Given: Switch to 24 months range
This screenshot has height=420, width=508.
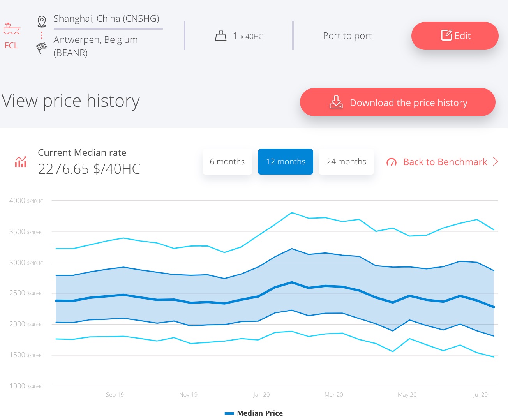Looking at the screenshot, I should click(x=346, y=162).
